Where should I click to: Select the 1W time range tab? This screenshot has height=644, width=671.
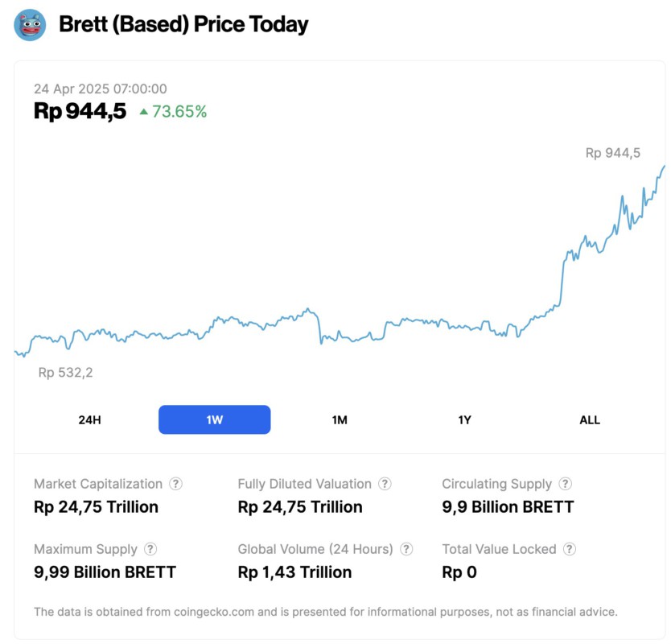215,419
